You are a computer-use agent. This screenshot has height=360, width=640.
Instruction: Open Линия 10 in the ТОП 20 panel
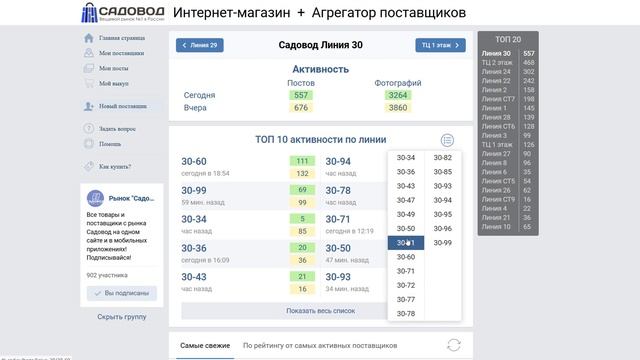click(496, 227)
